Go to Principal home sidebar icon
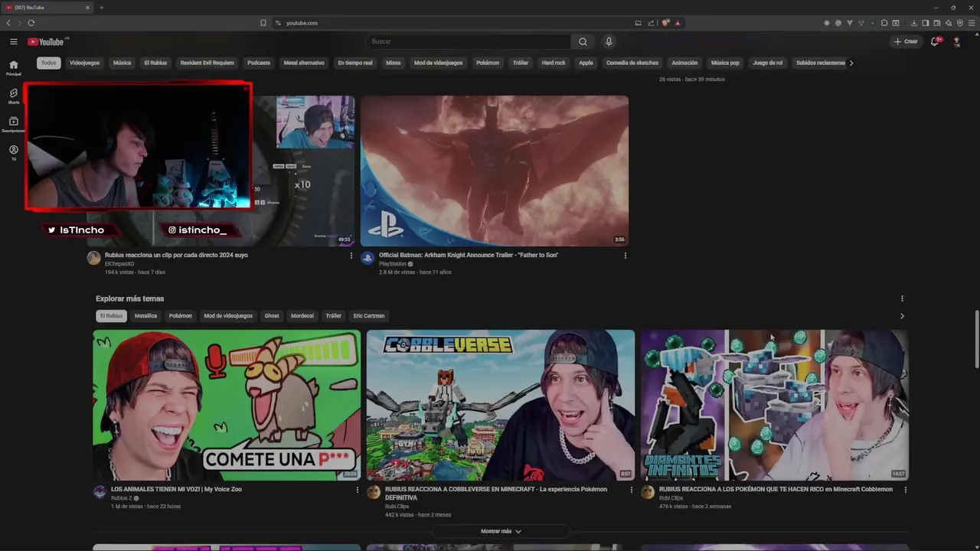This screenshot has height=551, width=980. [x=13, y=67]
